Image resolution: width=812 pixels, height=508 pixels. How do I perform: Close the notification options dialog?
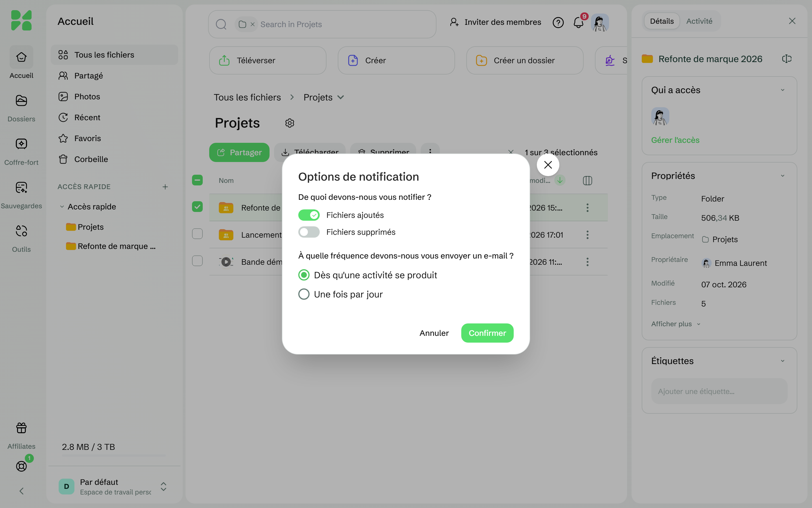coord(548,165)
